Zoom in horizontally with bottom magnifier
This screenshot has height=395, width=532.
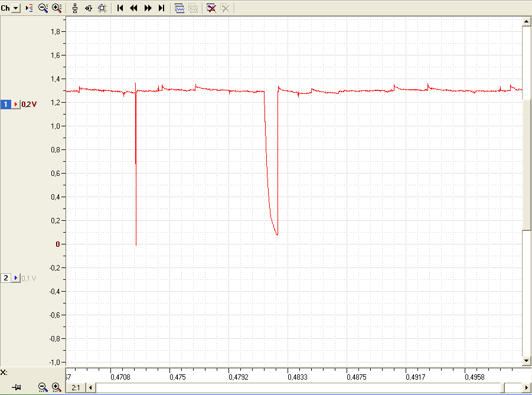[56, 387]
